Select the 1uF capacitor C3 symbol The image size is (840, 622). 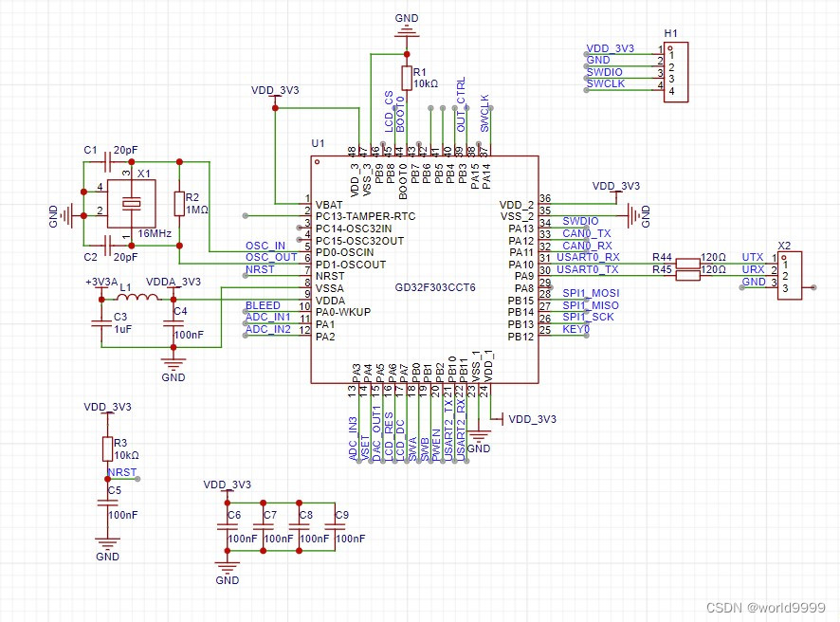(101, 323)
